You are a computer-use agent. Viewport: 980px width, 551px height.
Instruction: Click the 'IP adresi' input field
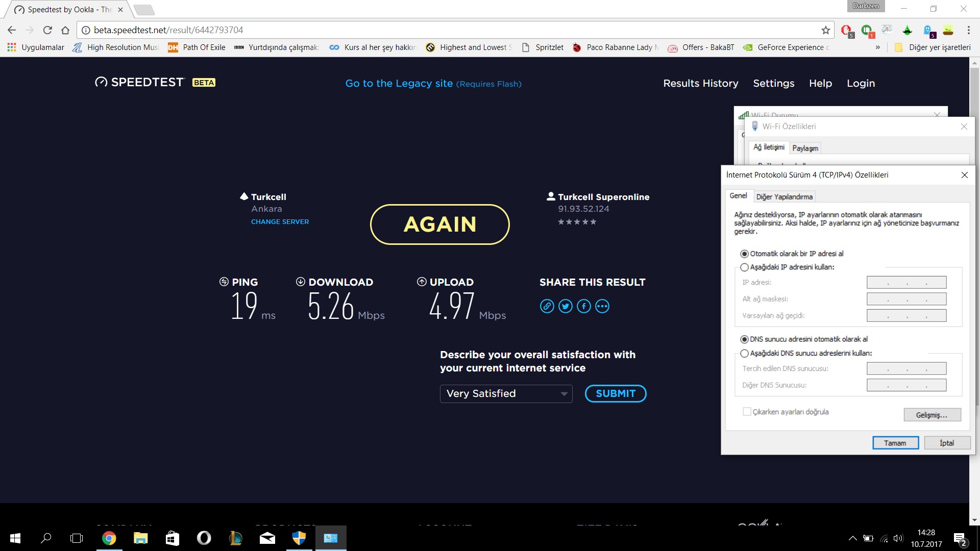(906, 282)
